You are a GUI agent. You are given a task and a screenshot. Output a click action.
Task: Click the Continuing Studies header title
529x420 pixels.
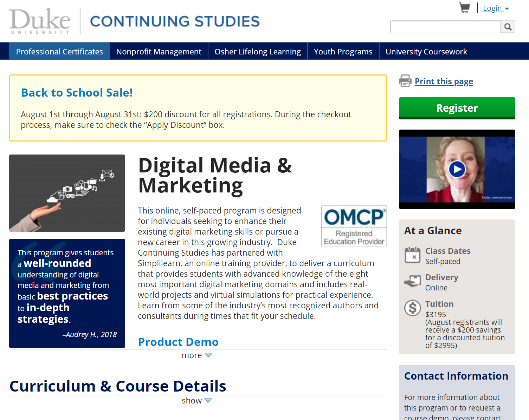(175, 21)
